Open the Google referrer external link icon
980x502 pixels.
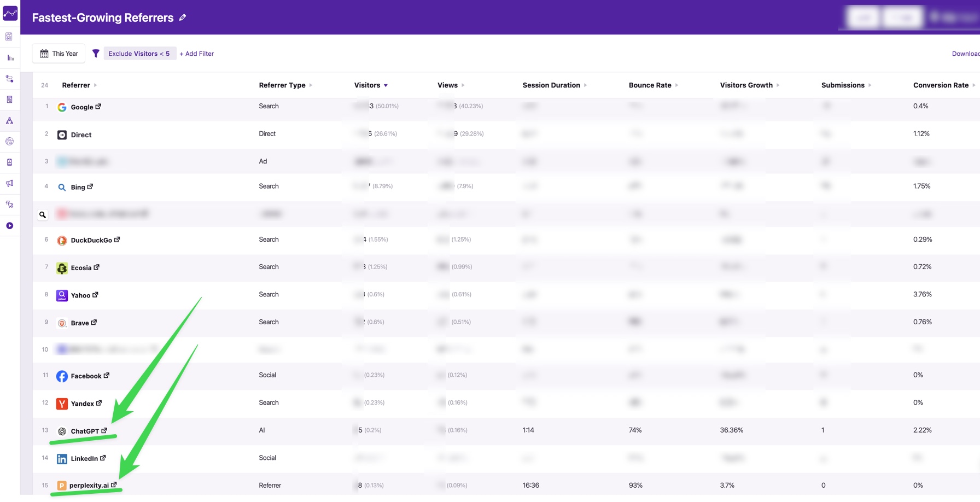point(98,107)
